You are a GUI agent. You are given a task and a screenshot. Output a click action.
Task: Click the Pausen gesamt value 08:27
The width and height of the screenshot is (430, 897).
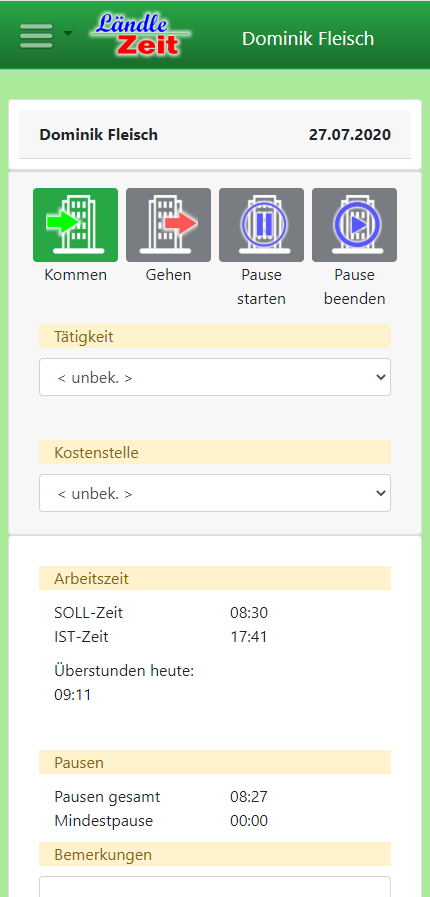click(x=249, y=797)
